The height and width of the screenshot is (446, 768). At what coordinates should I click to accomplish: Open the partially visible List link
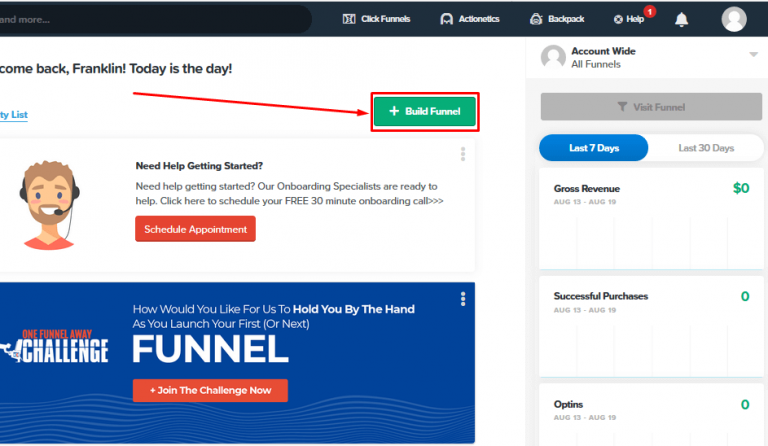[14, 115]
